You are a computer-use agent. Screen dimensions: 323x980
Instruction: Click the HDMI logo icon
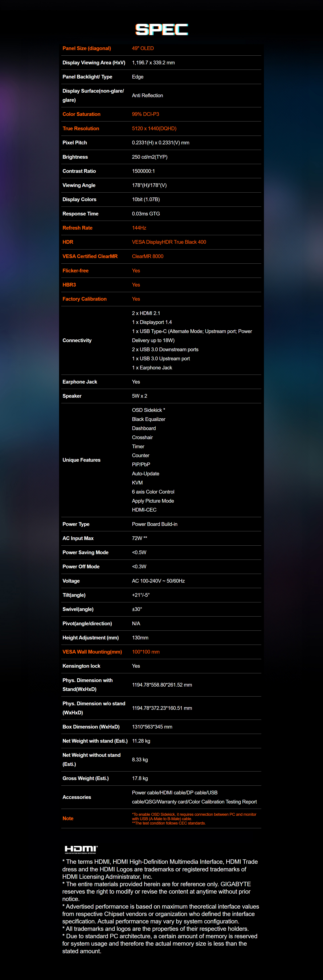[81, 849]
